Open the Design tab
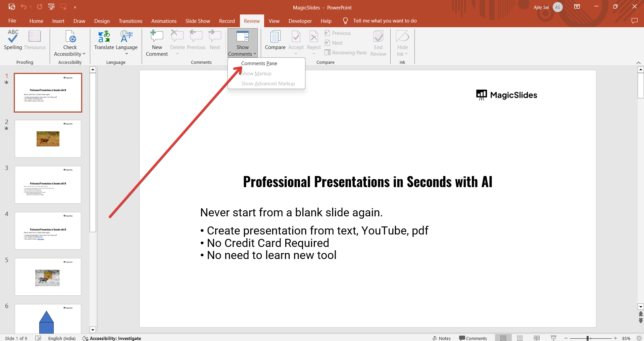Image resolution: width=644 pixels, height=341 pixels. (102, 21)
